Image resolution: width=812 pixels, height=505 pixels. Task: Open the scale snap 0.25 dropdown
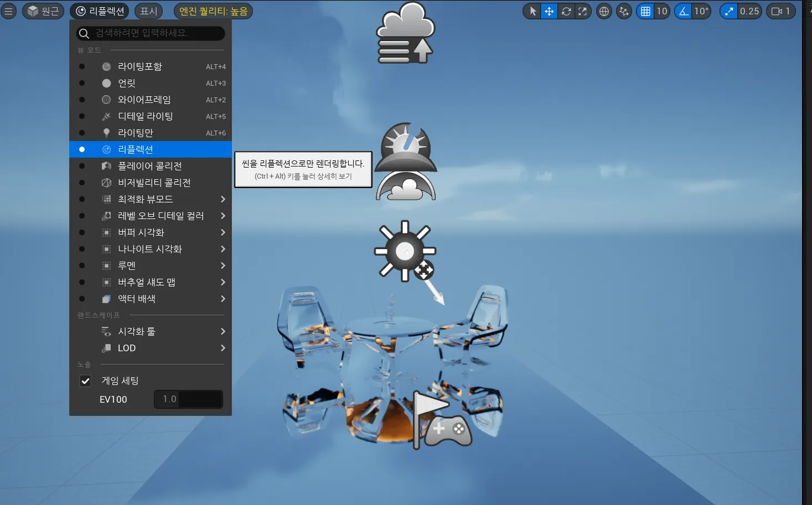coord(749,11)
